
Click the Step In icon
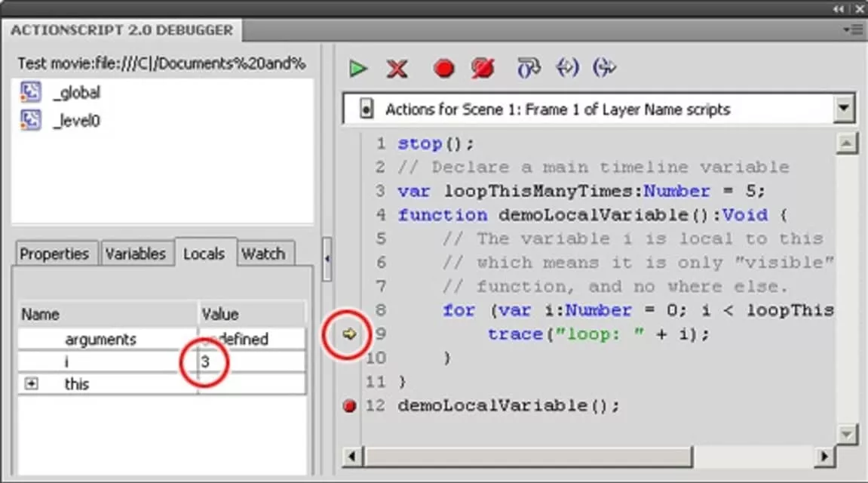click(x=567, y=68)
